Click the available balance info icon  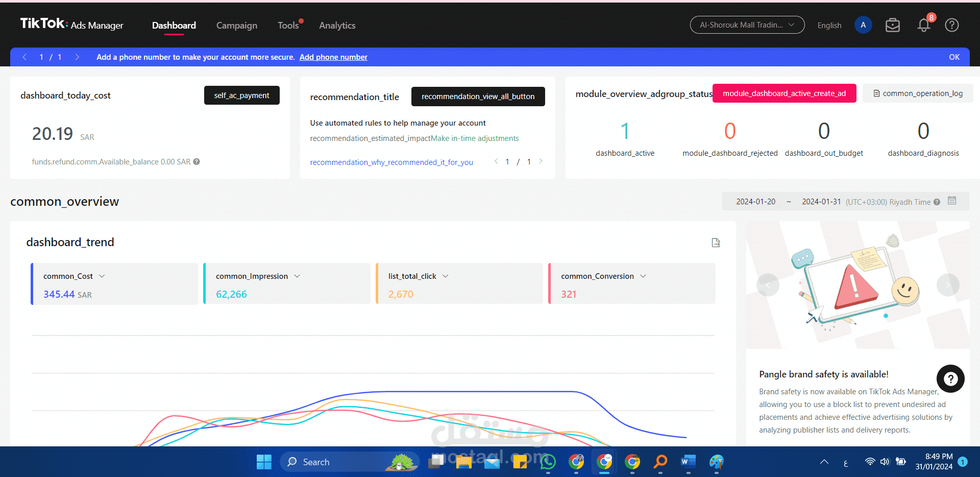tap(197, 162)
